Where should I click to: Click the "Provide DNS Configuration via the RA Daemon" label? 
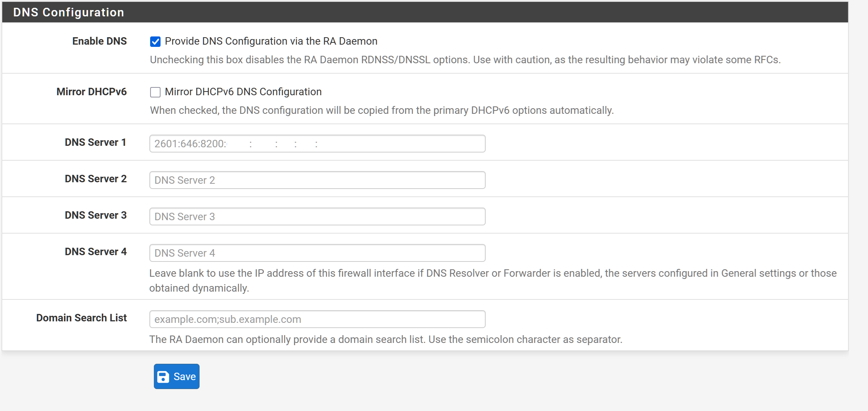(271, 41)
